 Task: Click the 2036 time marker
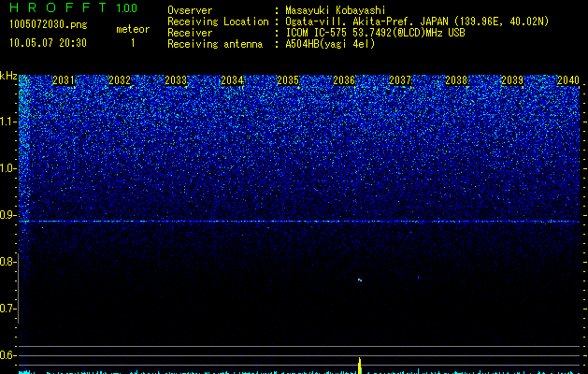pyautogui.click(x=344, y=80)
